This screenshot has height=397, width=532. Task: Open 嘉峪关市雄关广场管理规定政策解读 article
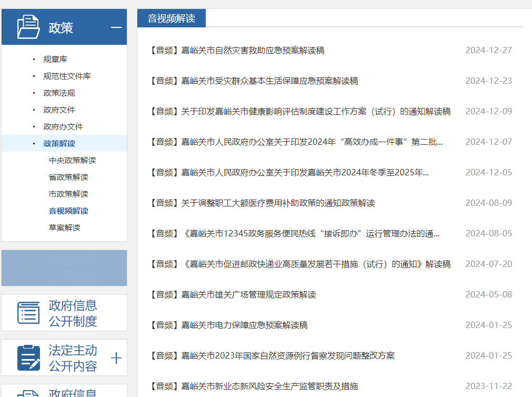tap(233, 295)
